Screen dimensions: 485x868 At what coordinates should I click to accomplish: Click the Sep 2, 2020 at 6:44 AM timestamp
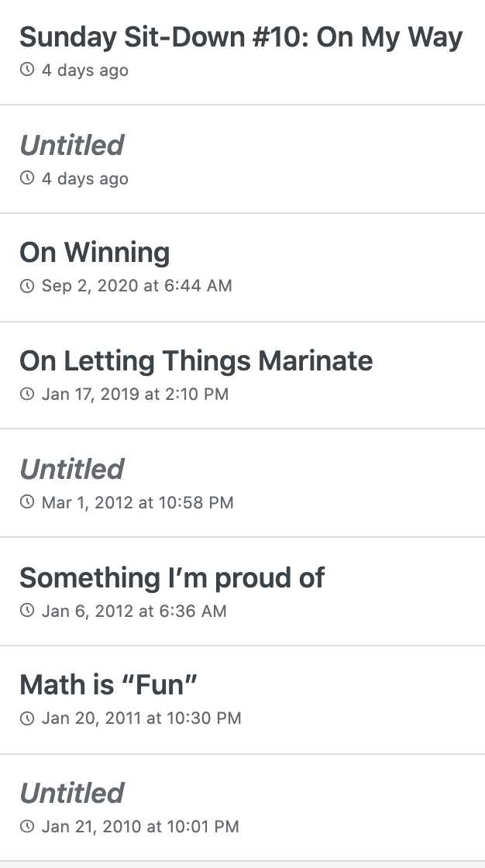click(136, 286)
